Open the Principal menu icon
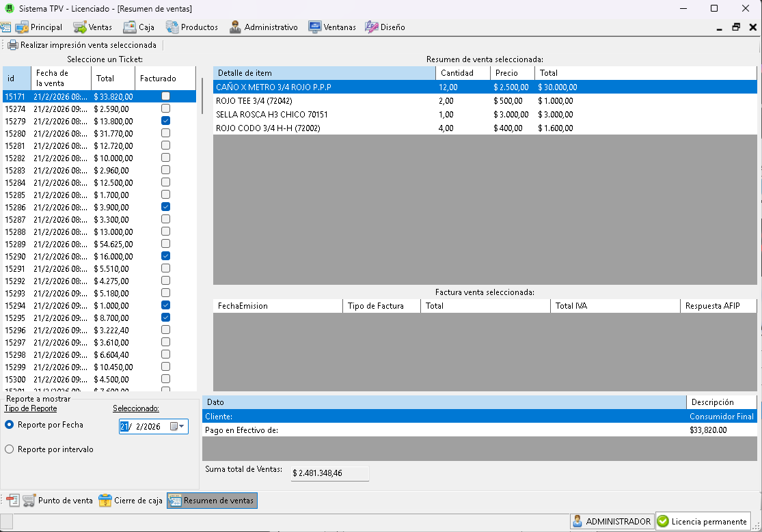This screenshot has height=532, width=762. pyautogui.click(x=22, y=27)
